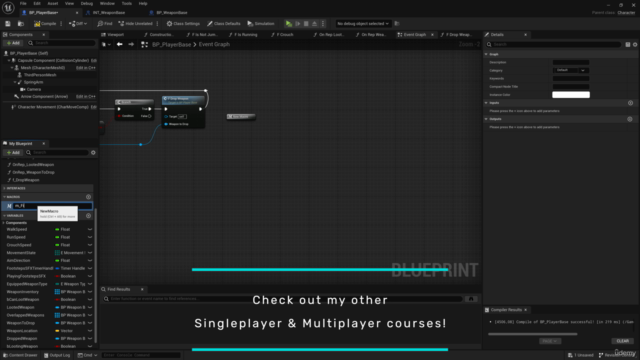Click the Add button in My Blueprint
This screenshot has width=640, height=360.
pyautogui.click(x=13, y=152)
